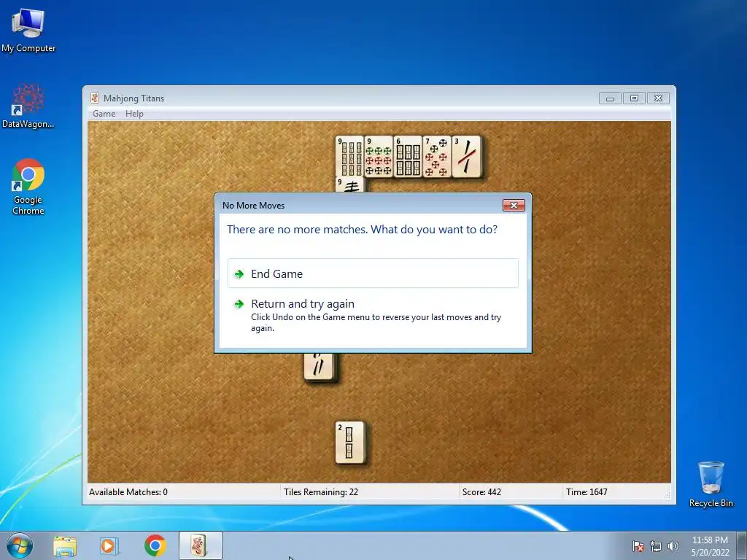This screenshot has width=747, height=560.
Task: Maximize the Mahjong Titans window
Action: tap(634, 98)
